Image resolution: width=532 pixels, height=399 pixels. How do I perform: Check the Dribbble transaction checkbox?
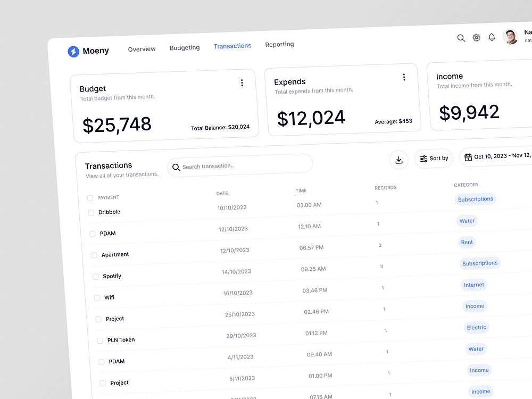[x=91, y=212]
